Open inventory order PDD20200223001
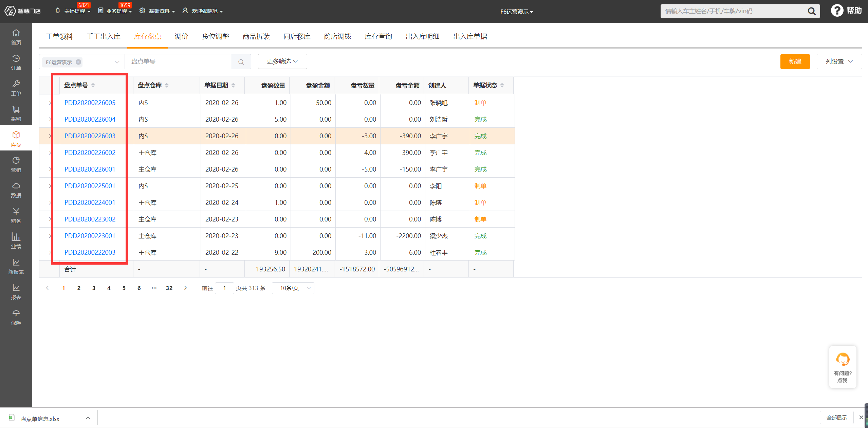The width and height of the screenshot is (868, 428). pos(90,236)
